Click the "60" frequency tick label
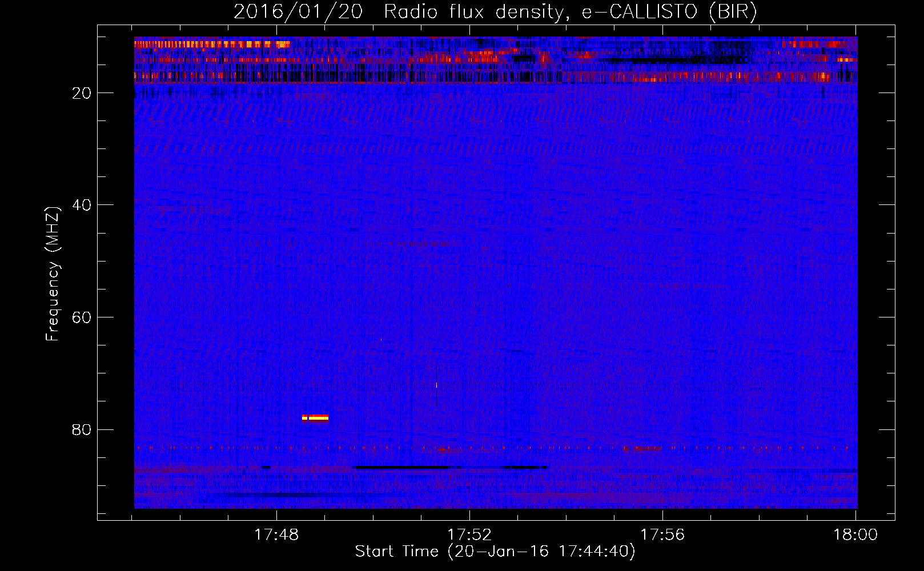This screenshot has width=924, height=571. [82, 317]
